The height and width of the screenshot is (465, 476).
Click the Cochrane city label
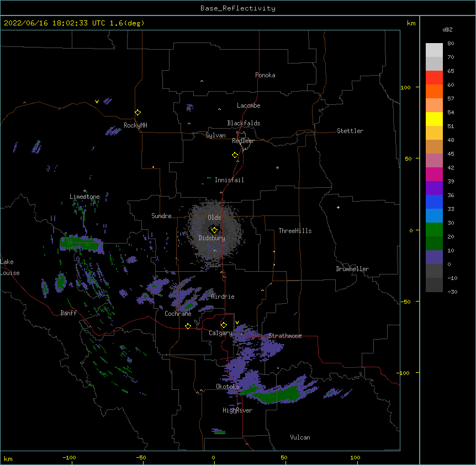178,314
